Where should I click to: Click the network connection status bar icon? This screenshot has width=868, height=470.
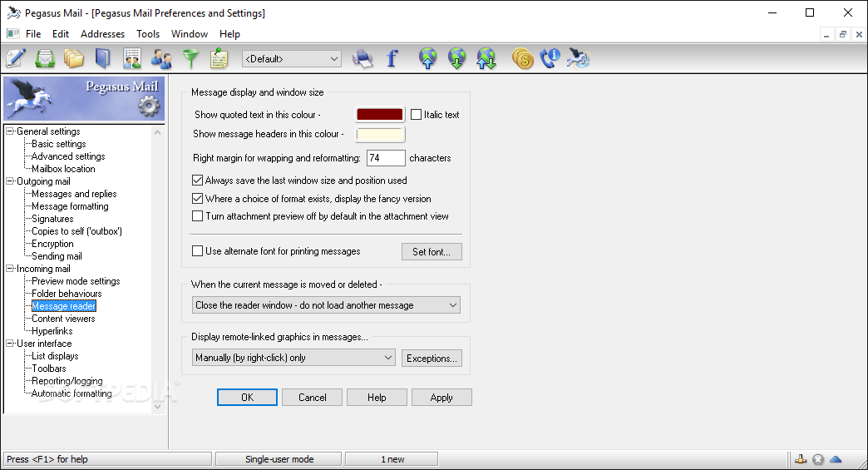coord(801,459)
